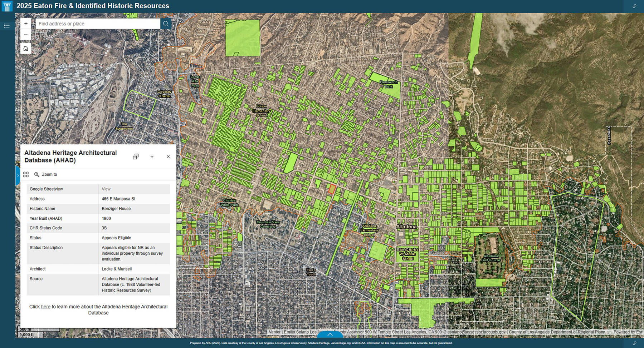This screenshot has height=348, width=644.
Task: Focus the Find address or place field
Action: pos(97,24)
